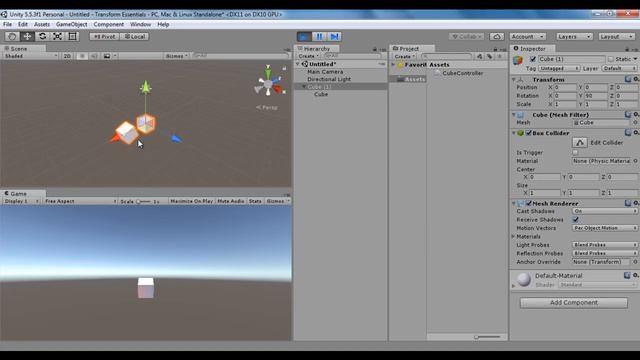Toggle Local handle rotation

coord(135,36)
